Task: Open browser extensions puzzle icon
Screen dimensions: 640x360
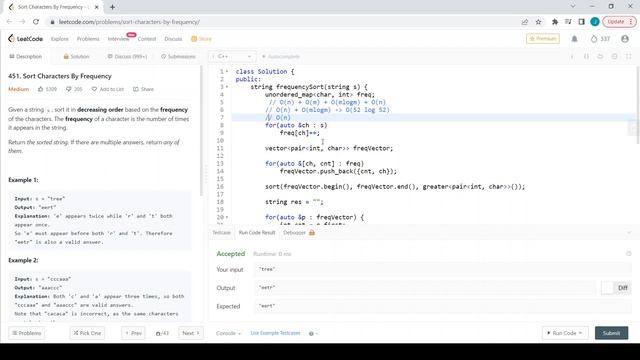Action: tap(555, 22)
